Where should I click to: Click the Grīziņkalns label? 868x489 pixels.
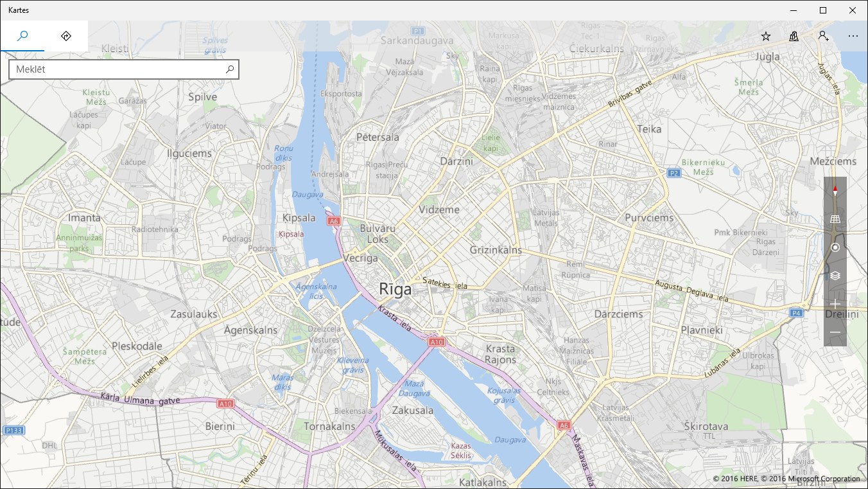(x=496, y=251)
